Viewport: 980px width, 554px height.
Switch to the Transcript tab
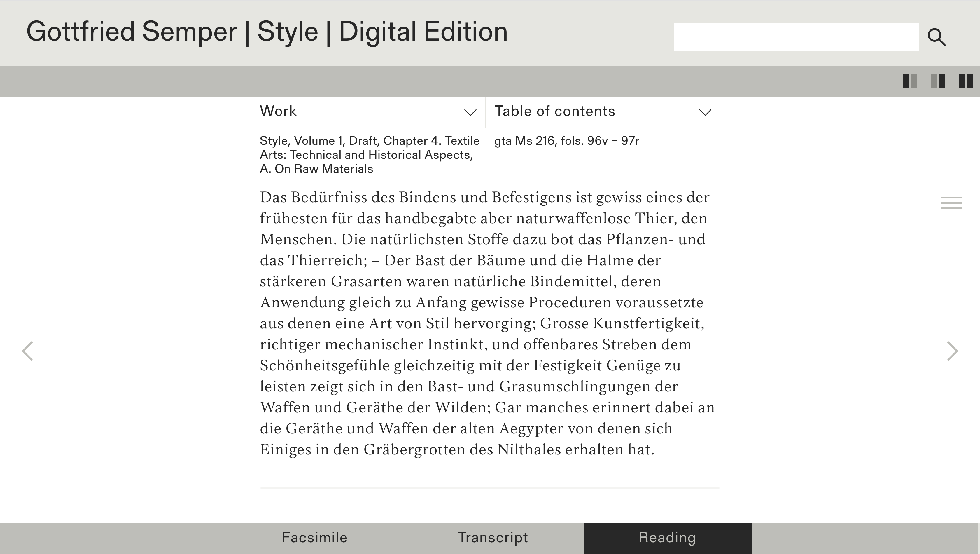pos(493,538)
